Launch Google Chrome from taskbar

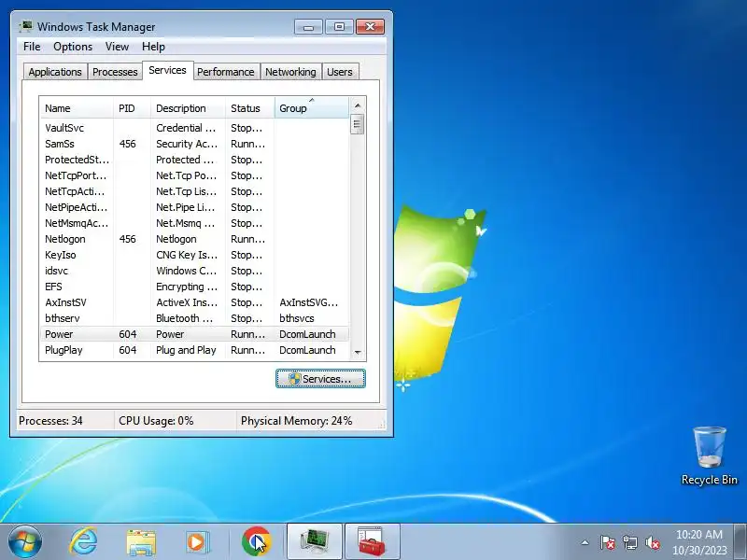(x=256, y=541)
